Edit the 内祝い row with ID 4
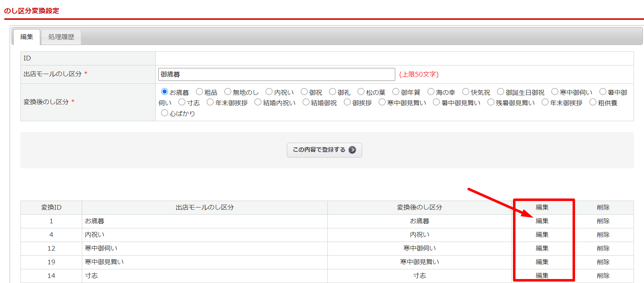 coord(542,235)
